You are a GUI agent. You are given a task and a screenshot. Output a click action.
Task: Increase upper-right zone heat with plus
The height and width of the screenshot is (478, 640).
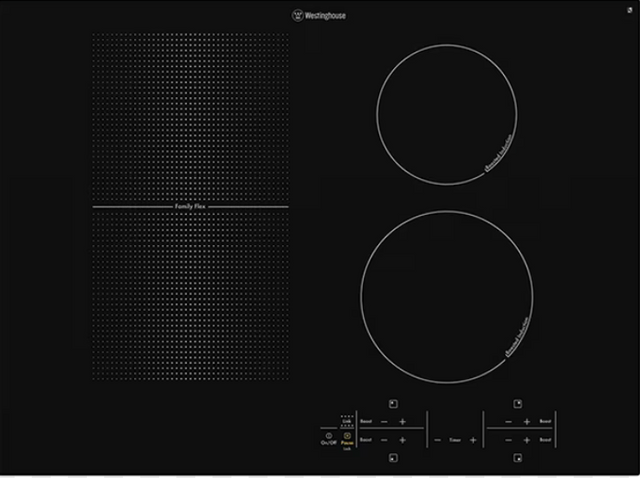pyautogui.click(x=526, y=422)
